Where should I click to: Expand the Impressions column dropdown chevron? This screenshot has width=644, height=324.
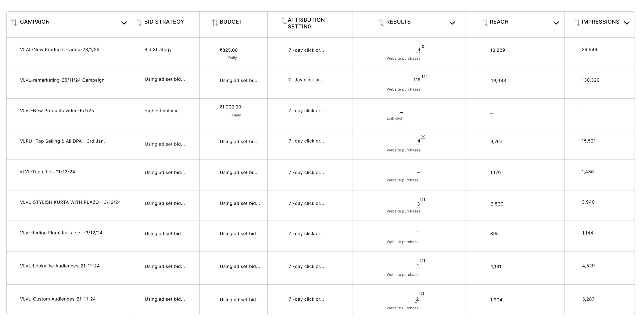point(627,23)
